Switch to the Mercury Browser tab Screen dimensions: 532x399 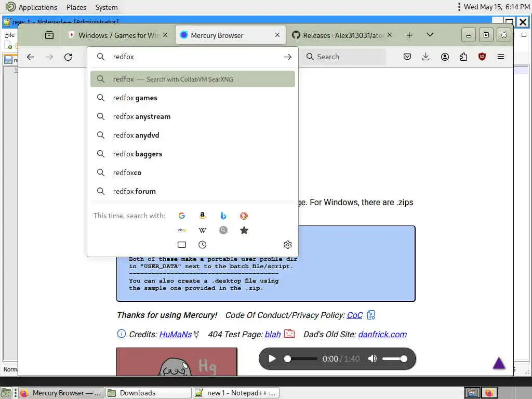(230, 35)
